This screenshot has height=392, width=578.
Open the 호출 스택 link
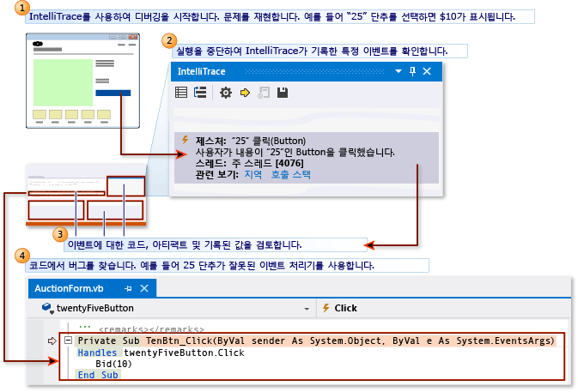pos(291,174)
